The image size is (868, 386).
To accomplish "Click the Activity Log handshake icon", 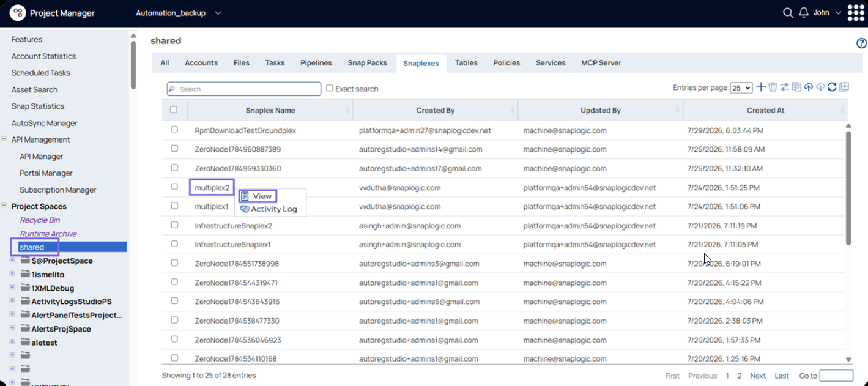I will point(245,209).
